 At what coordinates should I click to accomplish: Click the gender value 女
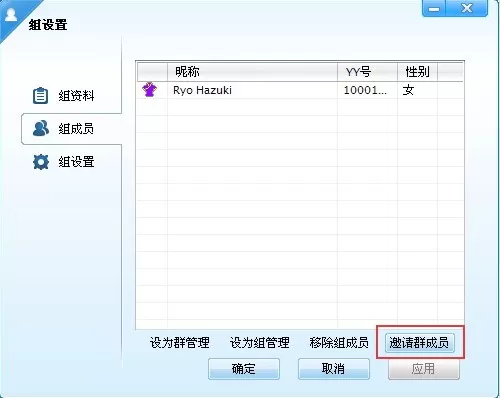[408, 90]
